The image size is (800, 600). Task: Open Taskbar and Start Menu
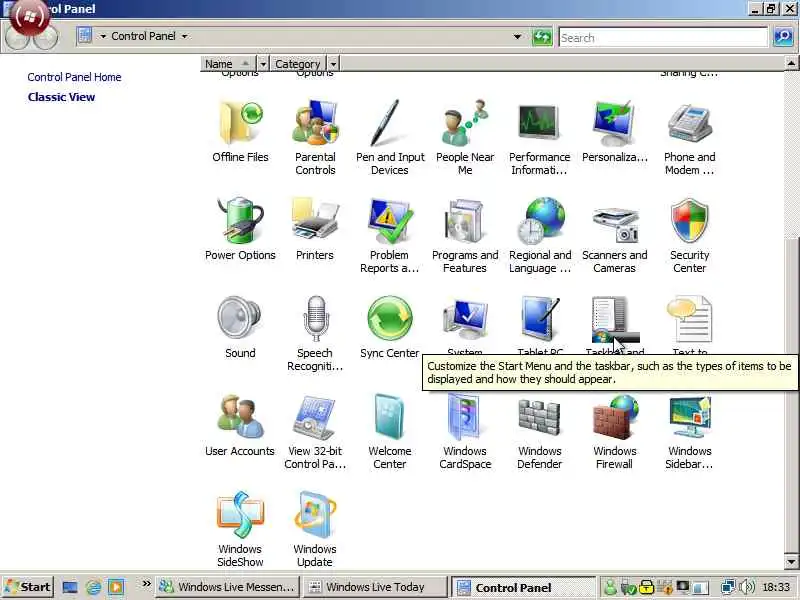[614, 326]
